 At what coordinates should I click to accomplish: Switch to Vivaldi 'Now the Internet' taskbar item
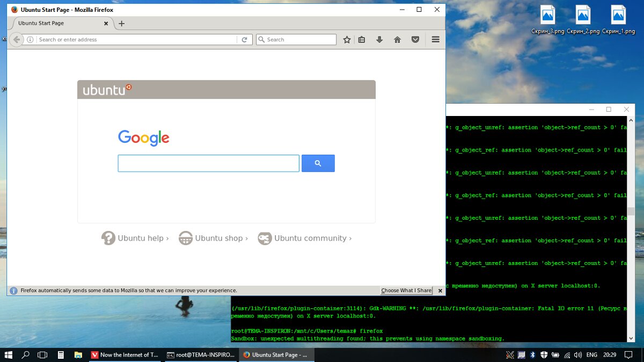coord(125,355)
